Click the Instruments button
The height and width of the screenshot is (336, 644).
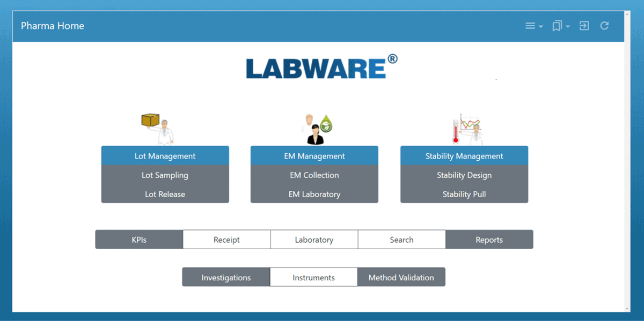tap(313, 277)
